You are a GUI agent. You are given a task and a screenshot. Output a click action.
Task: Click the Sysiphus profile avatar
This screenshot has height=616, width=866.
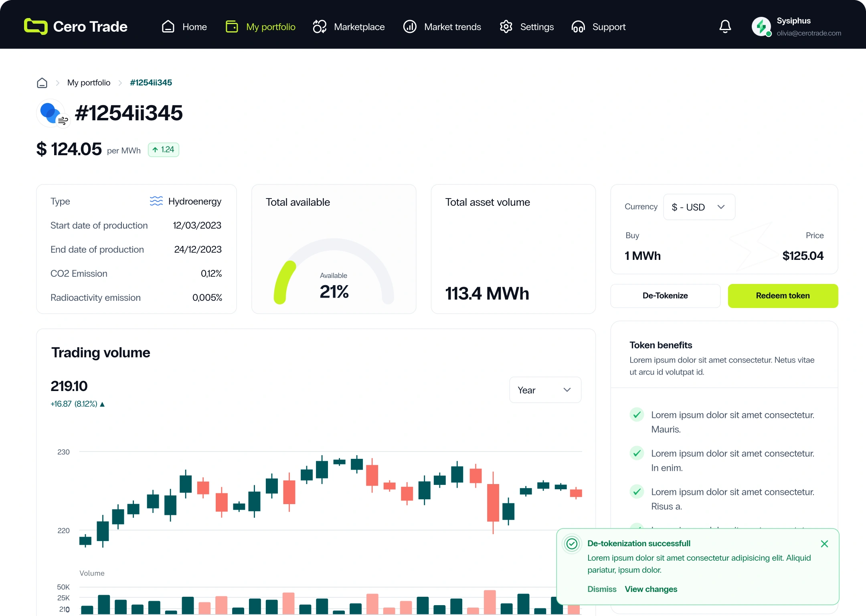click(761, 26)
